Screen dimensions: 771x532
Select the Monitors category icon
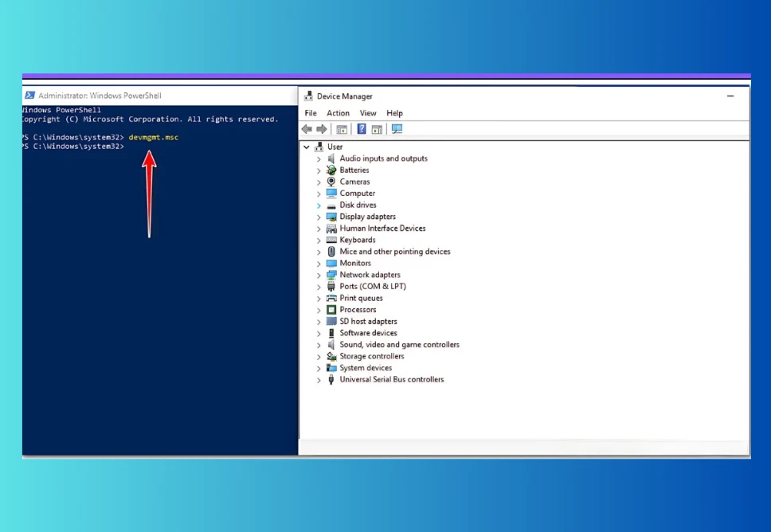pyautogui.click(x=331, y=263)
